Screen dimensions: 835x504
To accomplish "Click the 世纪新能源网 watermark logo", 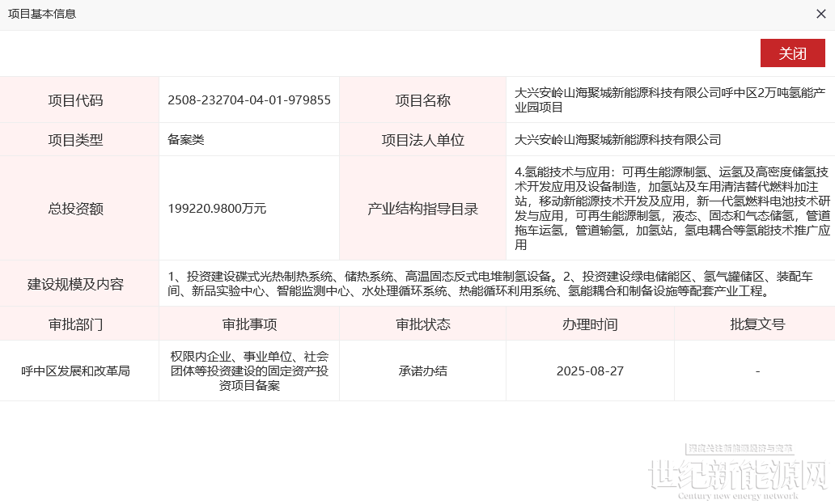I will [739, 473].
